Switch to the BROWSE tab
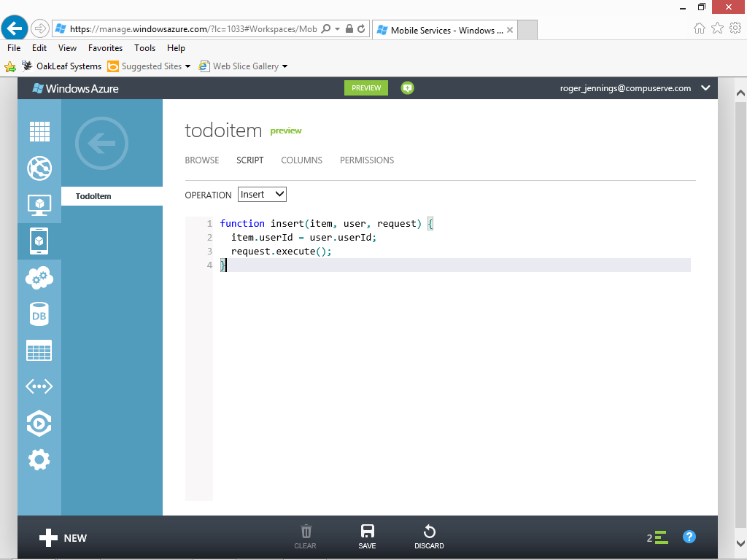This screenshot has height=560, width=747. pos(202,160)
